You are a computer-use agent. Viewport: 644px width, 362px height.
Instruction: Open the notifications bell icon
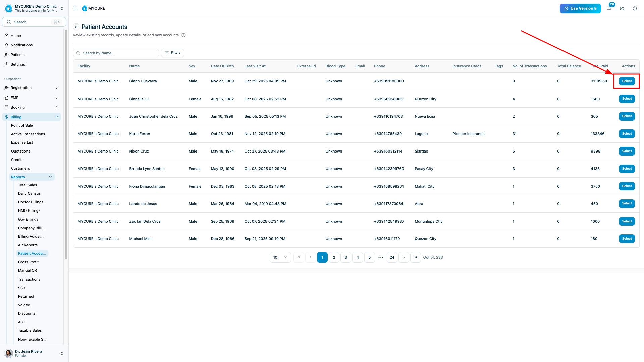tap(609, 8)
